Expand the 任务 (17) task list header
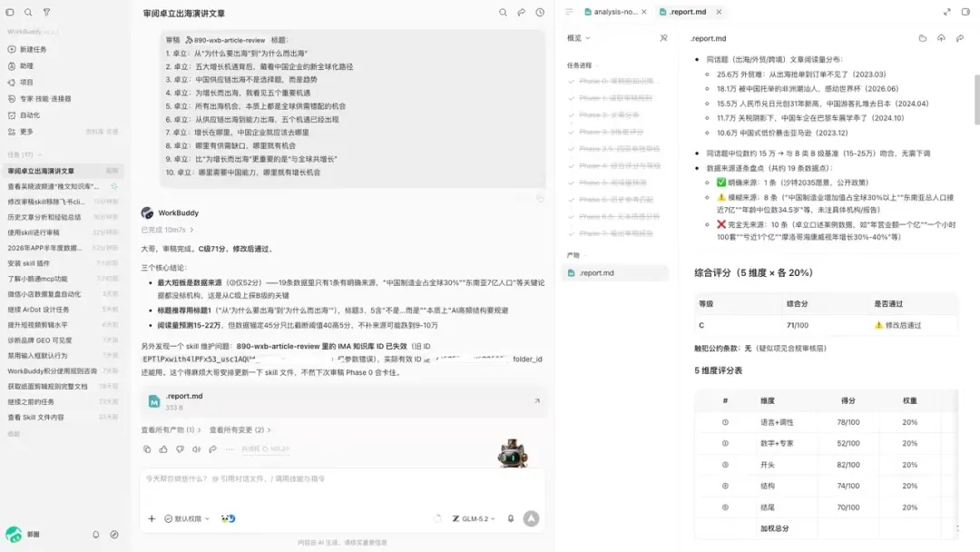 pos(25,154)
